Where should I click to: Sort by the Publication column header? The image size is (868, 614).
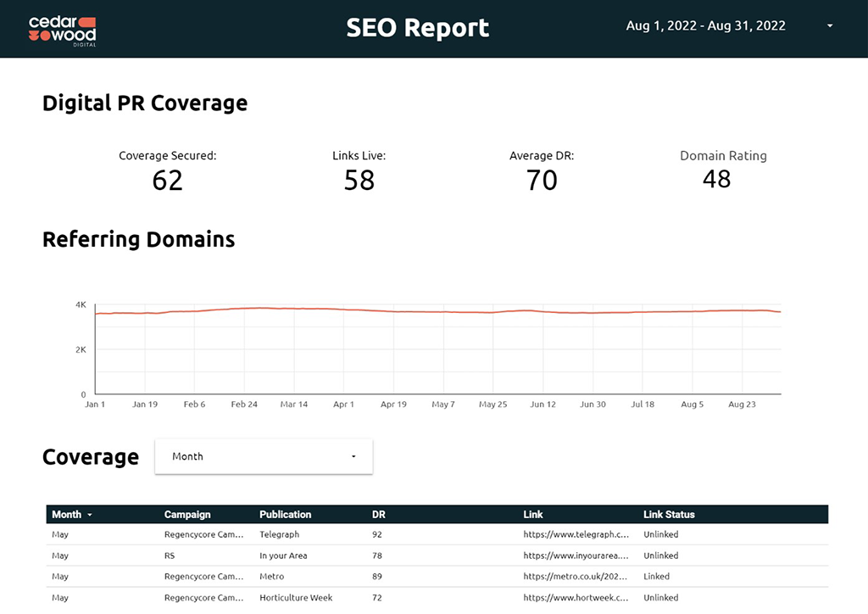click(285, 514)
